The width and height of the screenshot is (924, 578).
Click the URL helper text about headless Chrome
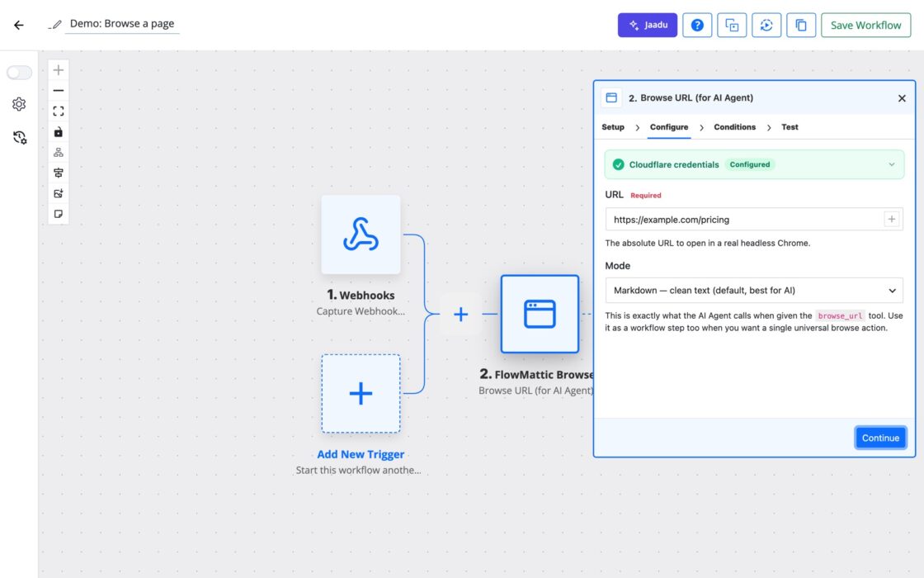tap(708, 243)
